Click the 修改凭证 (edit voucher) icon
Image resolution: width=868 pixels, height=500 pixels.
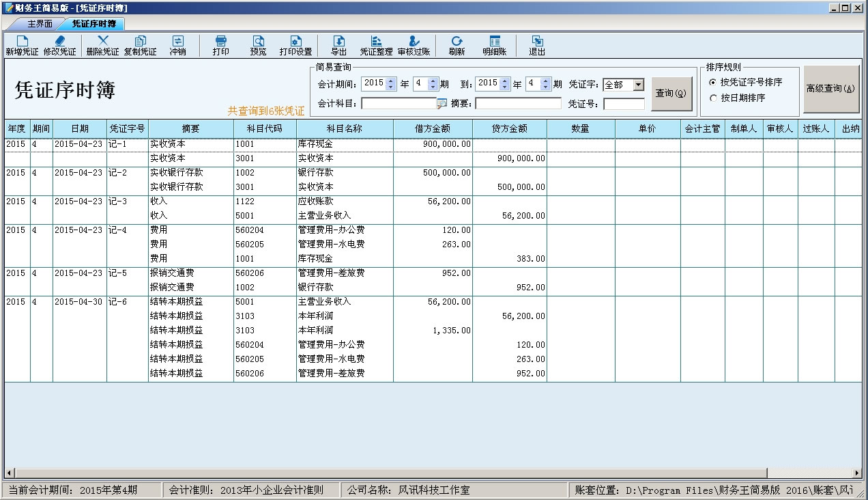click(59, 46)
